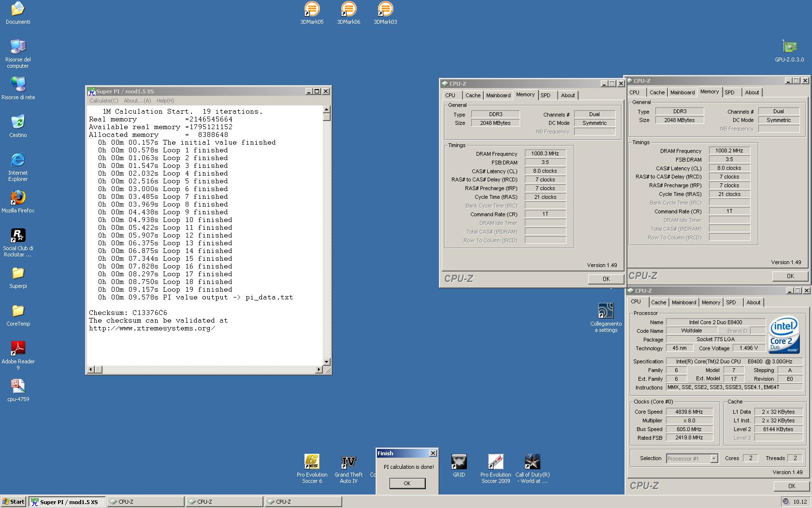Open Memory tab in bottom CPU-Z window
The width and height of the screenshot is (812, 508).
coord(711,302)
